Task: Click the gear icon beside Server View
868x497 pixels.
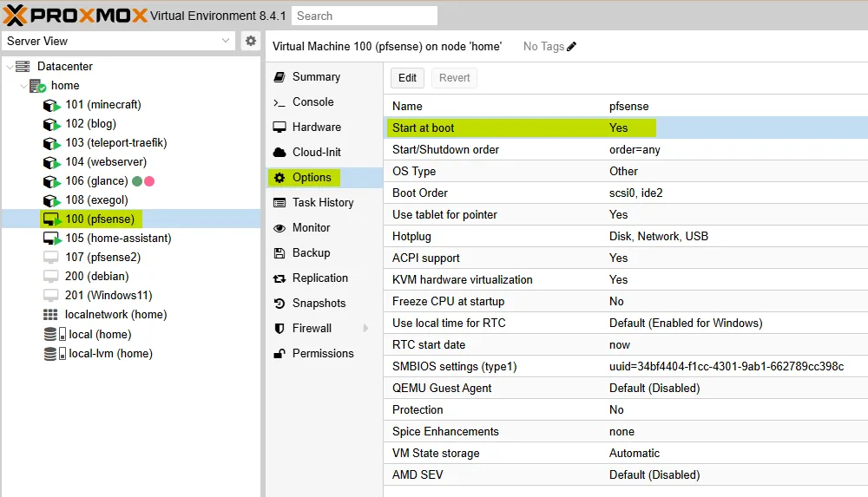Action: click(251, 41)
